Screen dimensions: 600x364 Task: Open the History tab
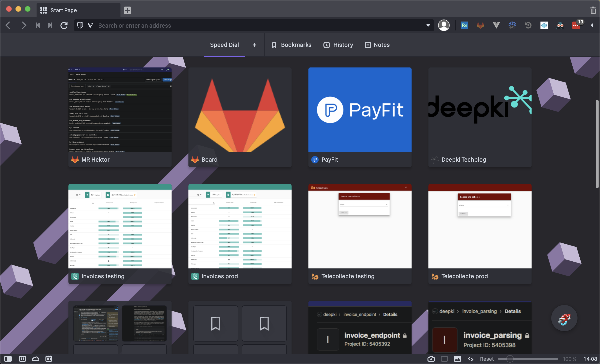pos(338,45)
